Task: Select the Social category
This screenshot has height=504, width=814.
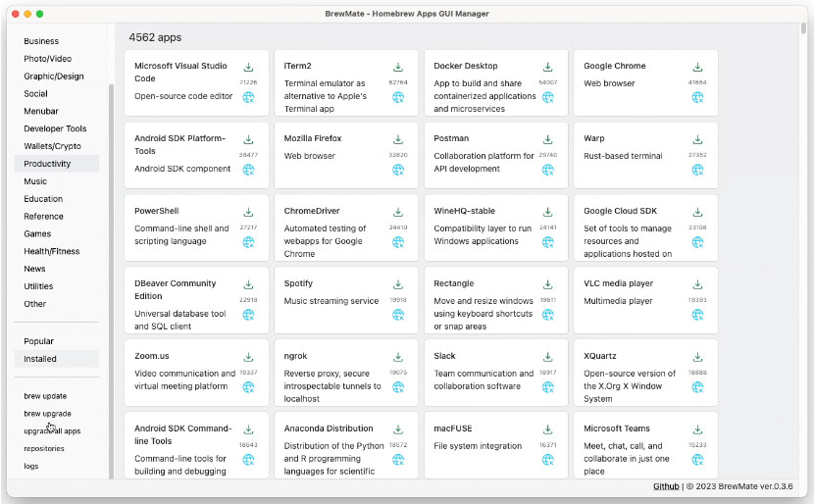Action: tap(35, 94)
